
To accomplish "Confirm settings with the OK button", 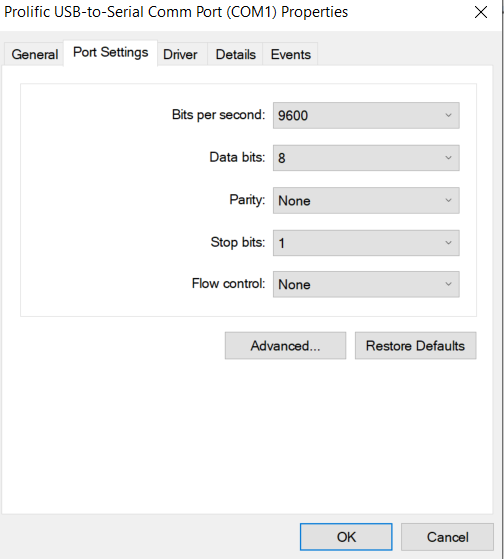I will point(346,537).
